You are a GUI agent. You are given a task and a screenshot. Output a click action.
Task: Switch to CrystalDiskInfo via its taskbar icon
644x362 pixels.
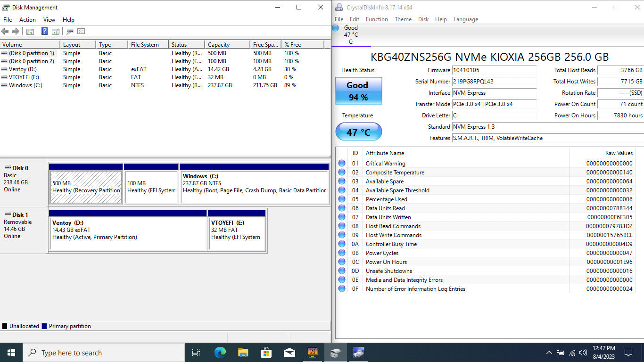(x=358, y=353)
